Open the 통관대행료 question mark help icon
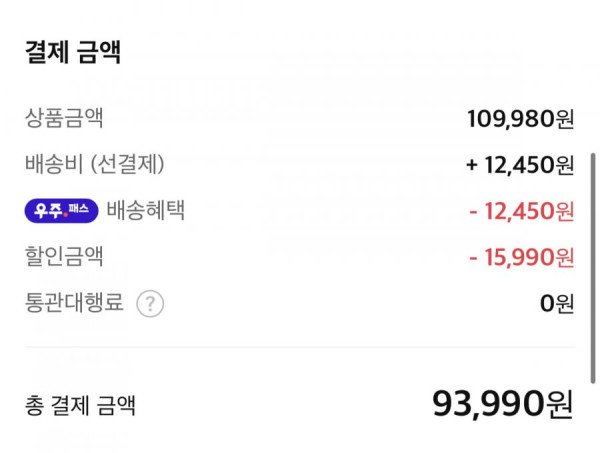The width and height of the screenshot is (600, 453). pos(150,304)
